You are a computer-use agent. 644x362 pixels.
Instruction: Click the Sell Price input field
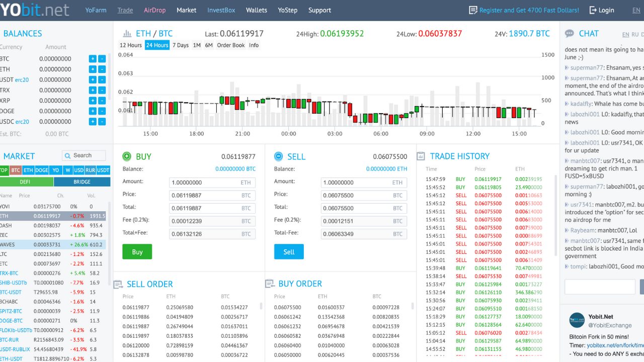[x=364, y=195]
